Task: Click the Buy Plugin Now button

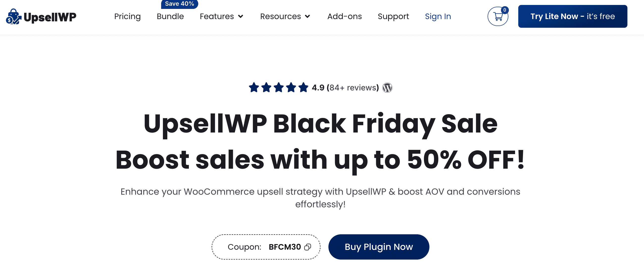Action: coord(378,247)
